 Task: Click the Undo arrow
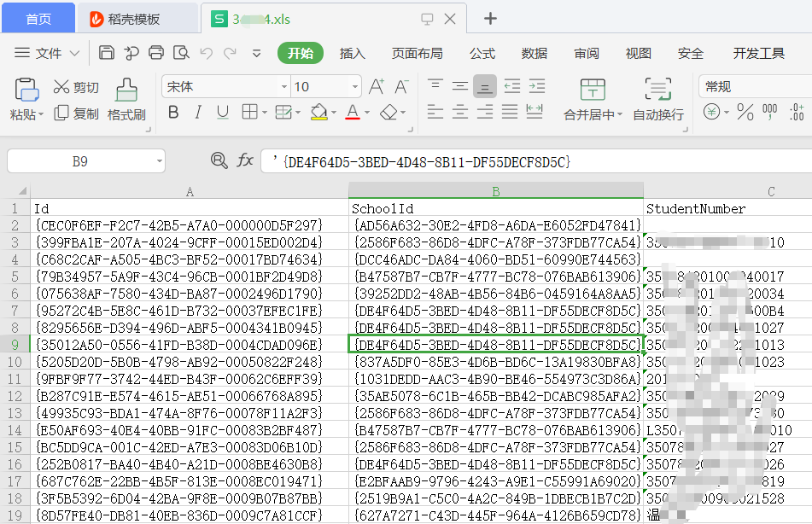click(206, 53)
